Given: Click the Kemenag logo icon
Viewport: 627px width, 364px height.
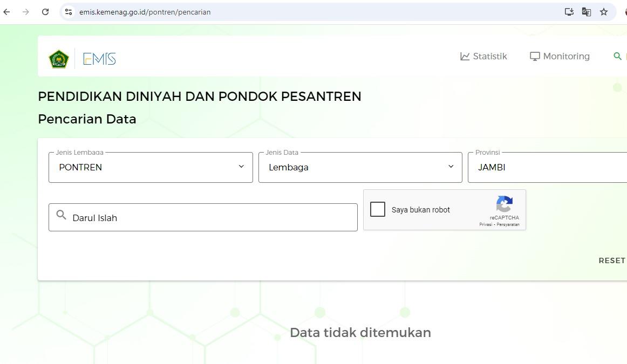Looking at the screenshot, I should 59,58.
